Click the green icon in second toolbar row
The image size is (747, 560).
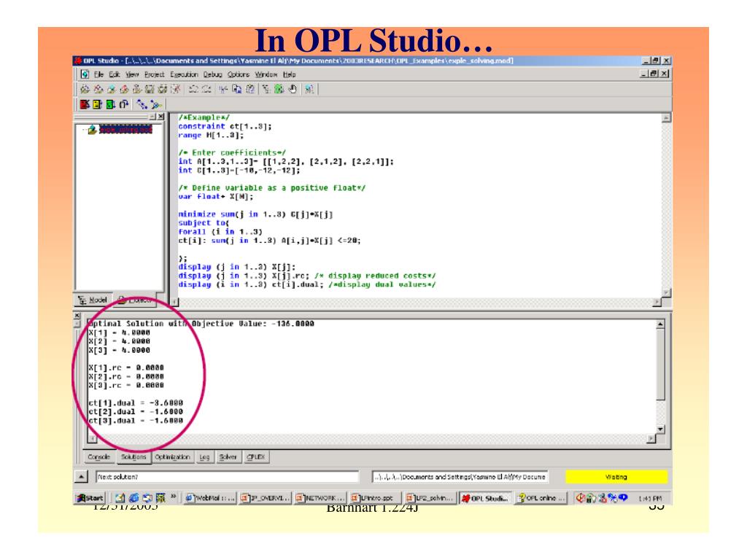pyautogui.click(x=111, y=104)
